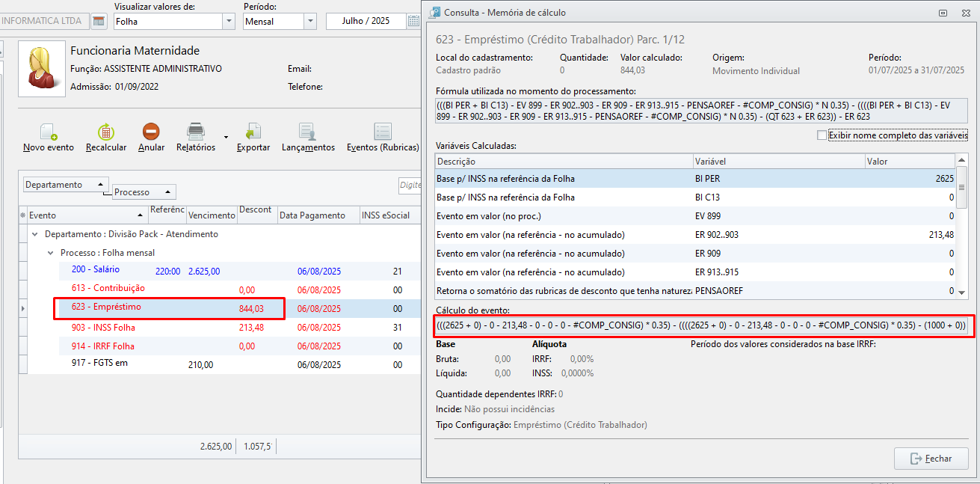Screen dimensions: 980x484
Task: Click the Cálculo do evento expression box
Action: pos(701,325)
